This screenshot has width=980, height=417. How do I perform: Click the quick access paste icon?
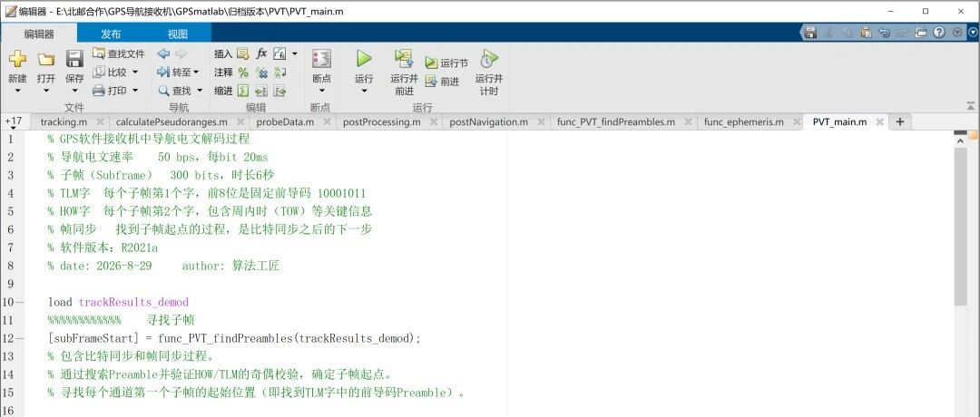point(866,33)
